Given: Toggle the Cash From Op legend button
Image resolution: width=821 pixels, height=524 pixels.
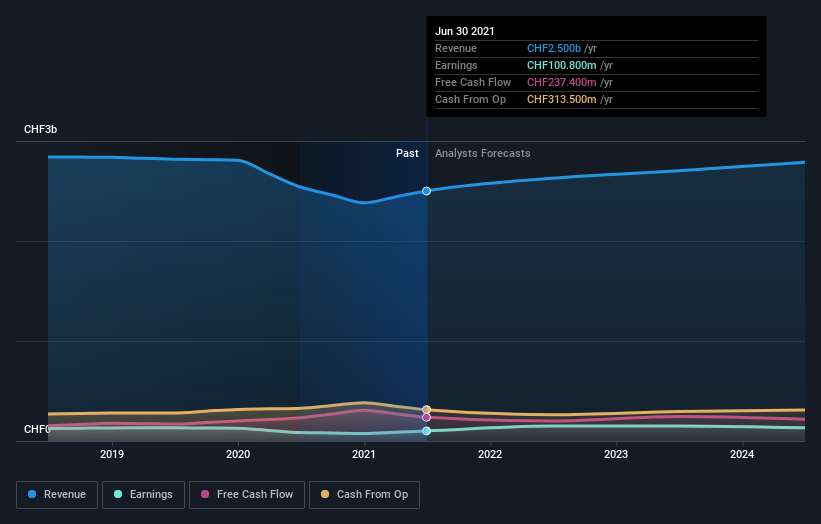Looking at the screenshot, I should (364, 495).
